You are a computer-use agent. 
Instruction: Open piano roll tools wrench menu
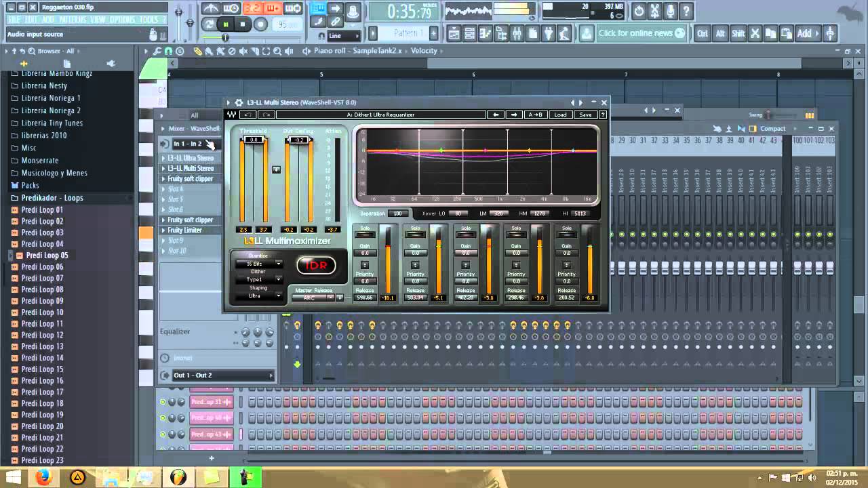(157, 51)
